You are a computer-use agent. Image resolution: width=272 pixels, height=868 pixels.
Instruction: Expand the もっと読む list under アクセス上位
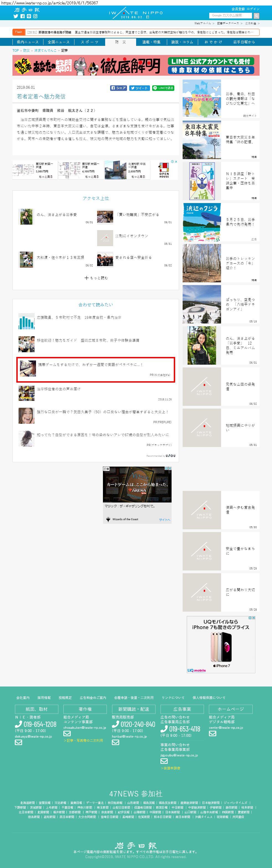point(96,278)
